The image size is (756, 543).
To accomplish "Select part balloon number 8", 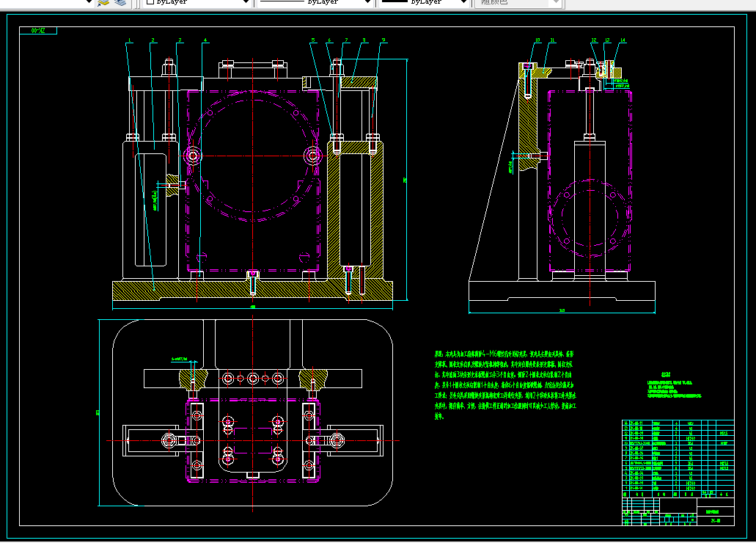I will point(364,40).
